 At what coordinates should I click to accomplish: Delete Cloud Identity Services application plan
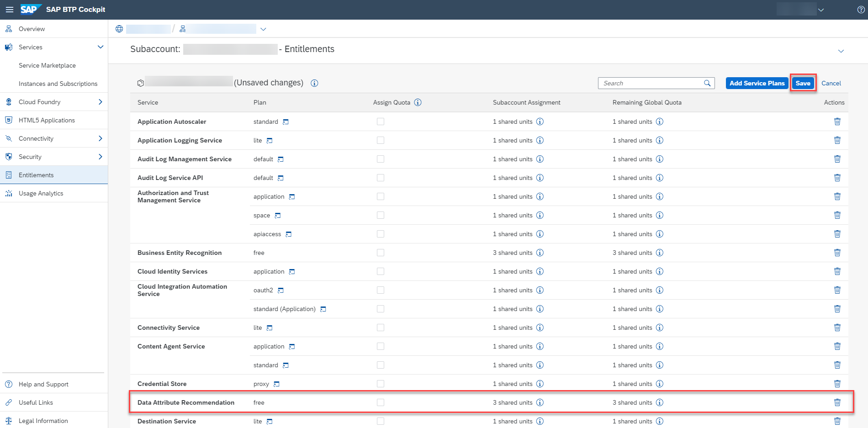[x=837, y=271]
